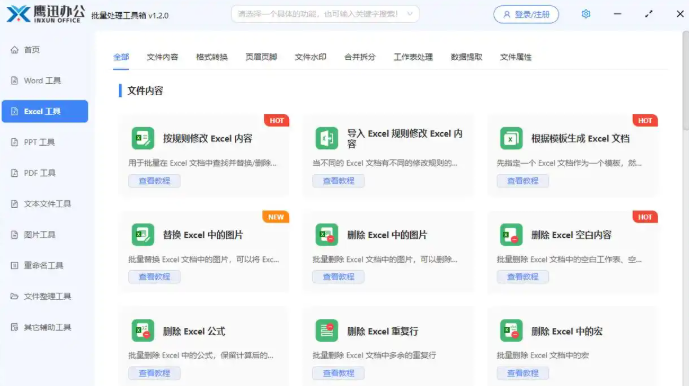Viewport: 689px width, 386px height.
Task: Switch to the 格式转换 tab
Action: [211, 57]
